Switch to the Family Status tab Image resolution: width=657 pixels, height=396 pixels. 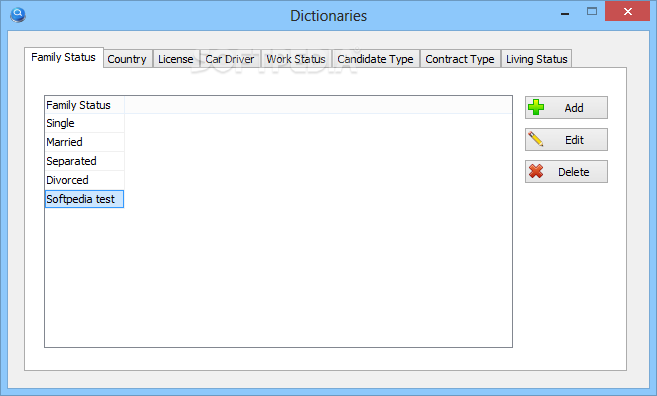click(64, 57)
